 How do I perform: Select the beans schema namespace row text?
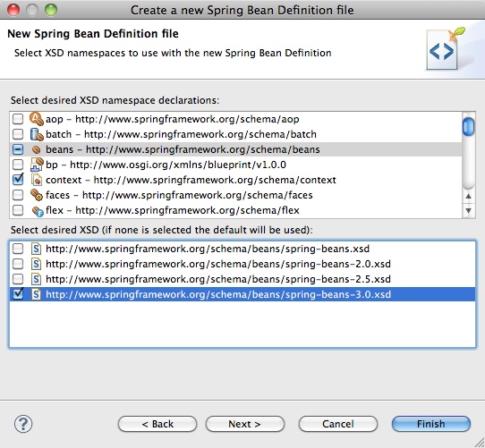pyautogui.click(x=183, y=149)
